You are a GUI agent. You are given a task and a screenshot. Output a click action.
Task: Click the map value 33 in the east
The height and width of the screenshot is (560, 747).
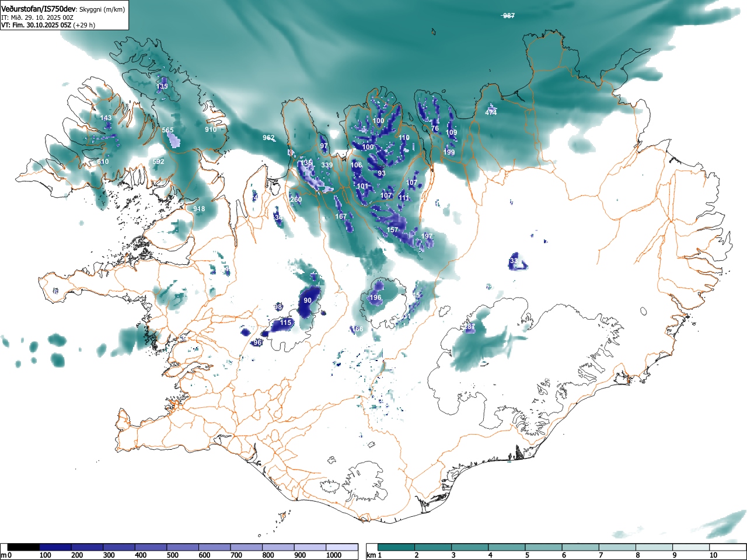[514, 261]
